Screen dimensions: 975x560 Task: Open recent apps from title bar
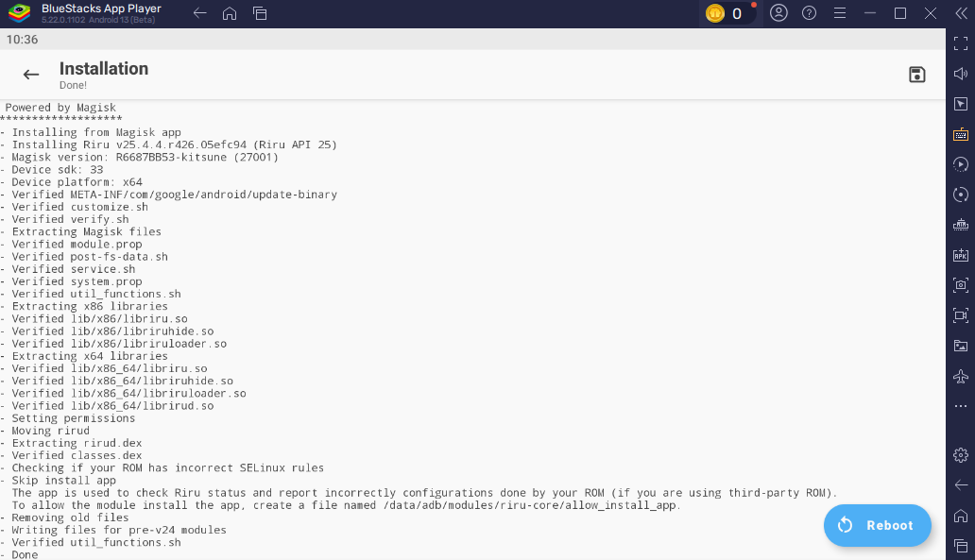(260, 13)
